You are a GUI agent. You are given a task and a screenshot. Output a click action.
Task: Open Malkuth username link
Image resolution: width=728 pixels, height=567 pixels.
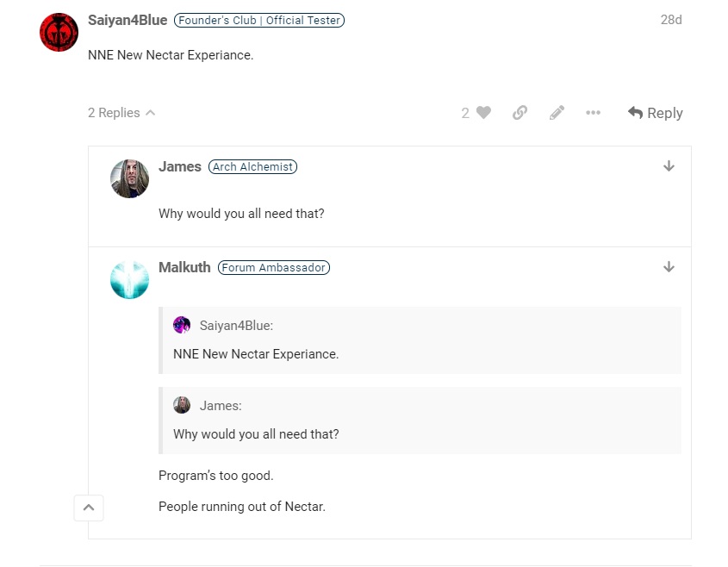click(x=184, y=267)
